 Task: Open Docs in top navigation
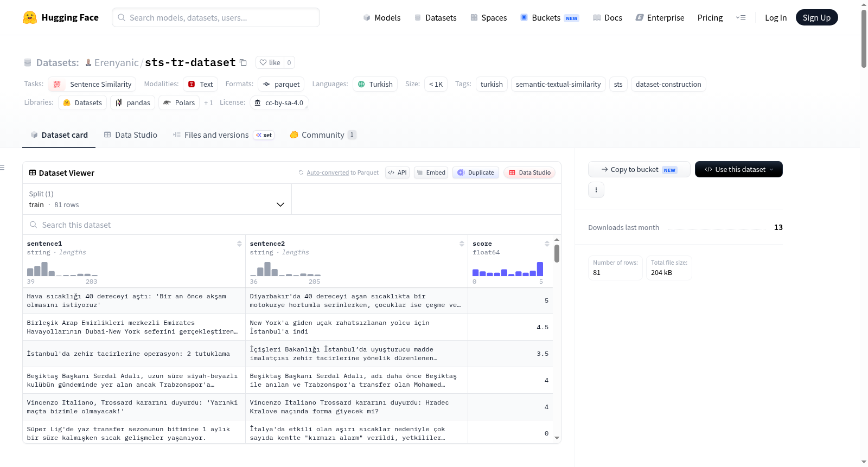pos(608,17)
